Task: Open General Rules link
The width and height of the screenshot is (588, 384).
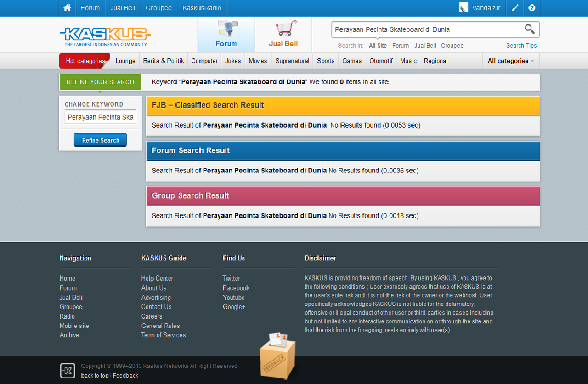Action: (161, 326)
